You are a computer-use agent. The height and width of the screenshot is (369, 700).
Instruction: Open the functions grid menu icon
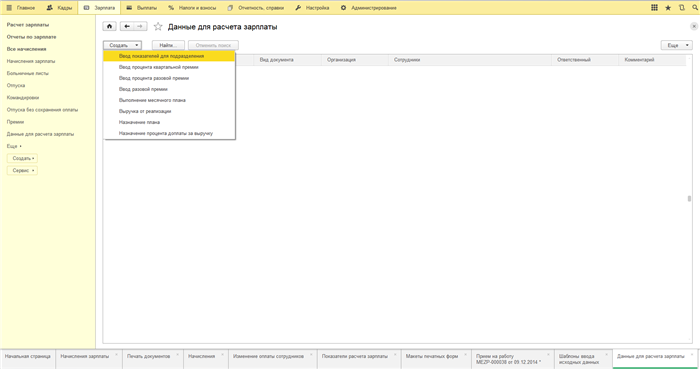(x=654, y=8)
